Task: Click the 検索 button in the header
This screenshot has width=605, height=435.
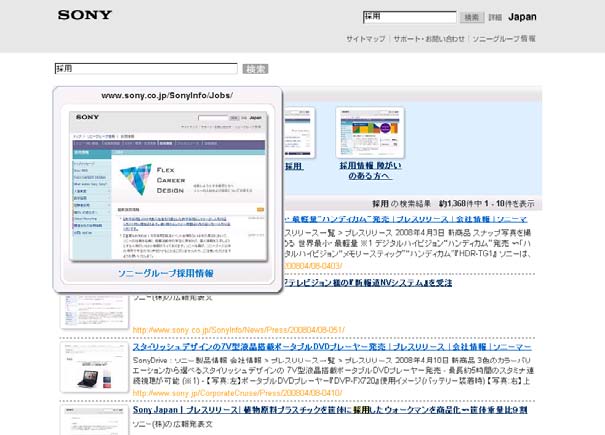Action: [x=471, y=17]
